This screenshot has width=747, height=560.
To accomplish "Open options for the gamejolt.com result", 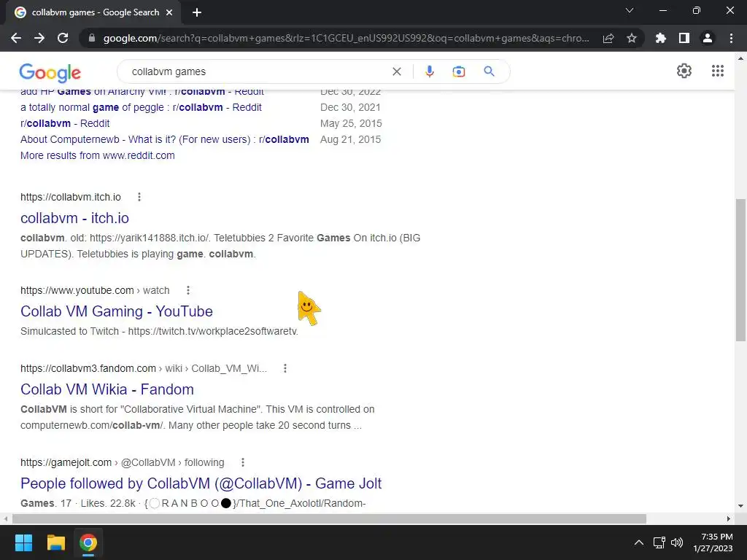I will pyautogui.click(x=242, y=462).
